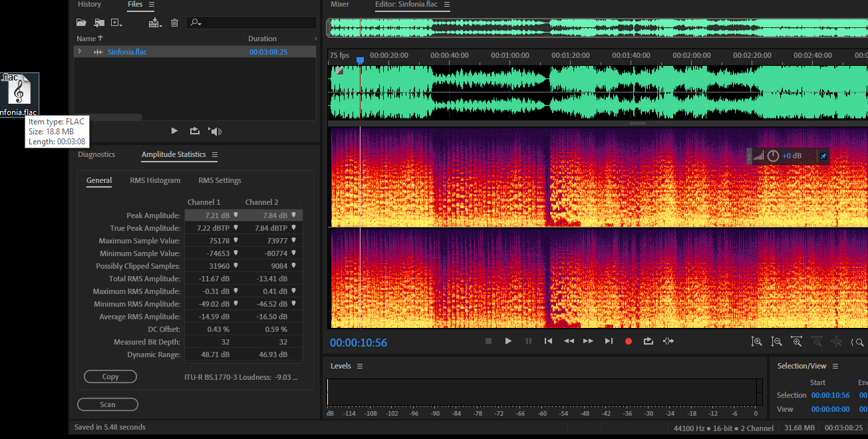Adjust the +0 dB gain knob

tap(773, 156)
